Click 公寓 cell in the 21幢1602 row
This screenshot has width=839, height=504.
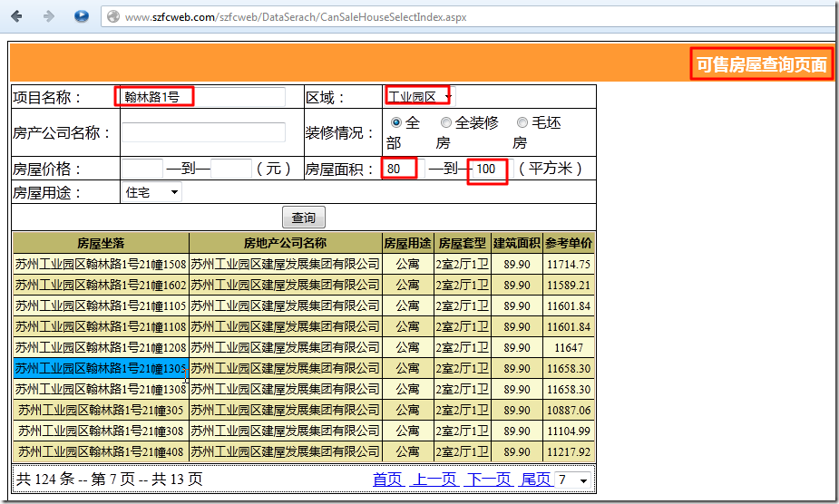coord(408,286)
